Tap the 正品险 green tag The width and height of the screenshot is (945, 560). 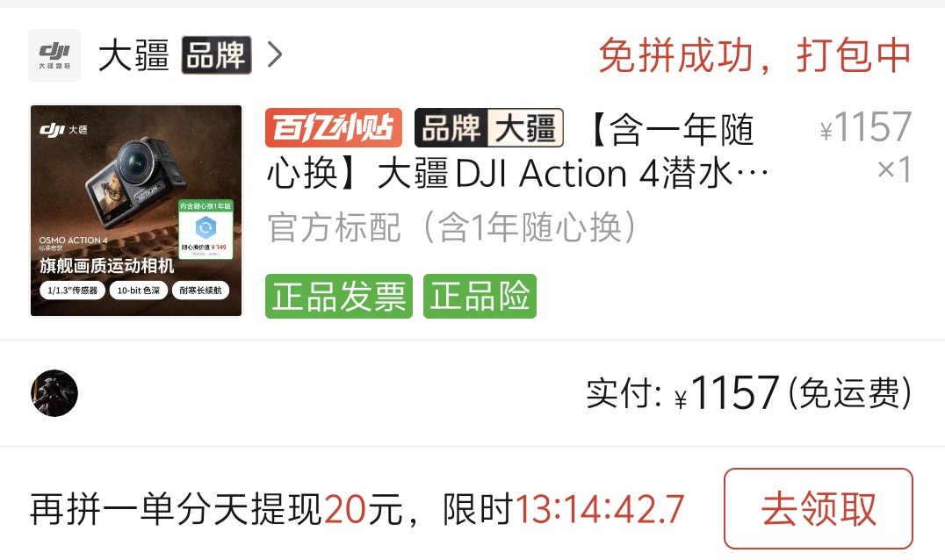480,297
